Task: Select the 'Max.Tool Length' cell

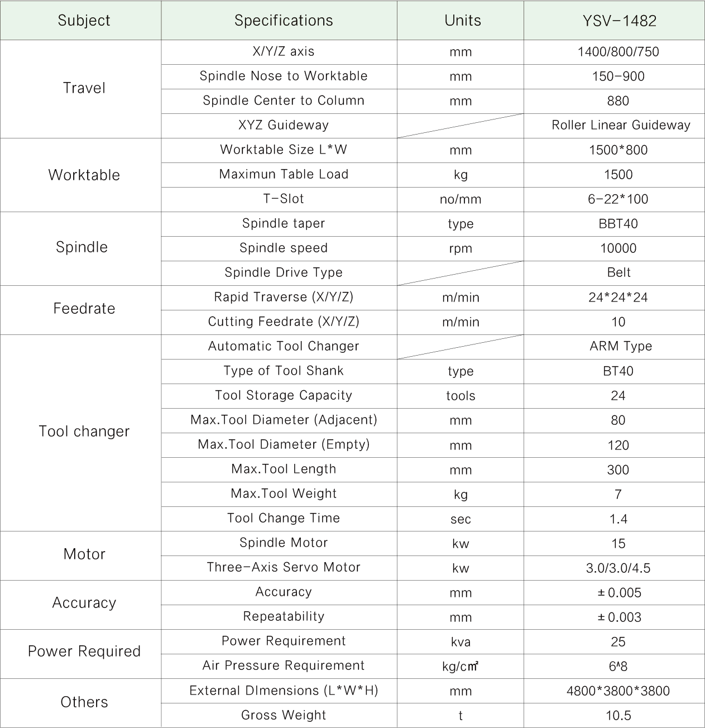Action: [x=279, y=470]
